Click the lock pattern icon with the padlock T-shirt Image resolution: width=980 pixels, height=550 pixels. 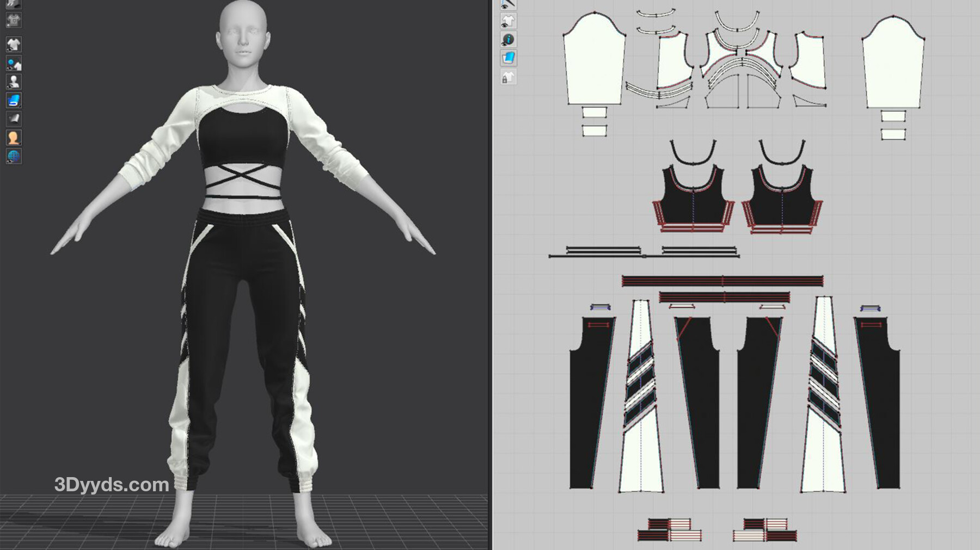[x=508, y=77]
